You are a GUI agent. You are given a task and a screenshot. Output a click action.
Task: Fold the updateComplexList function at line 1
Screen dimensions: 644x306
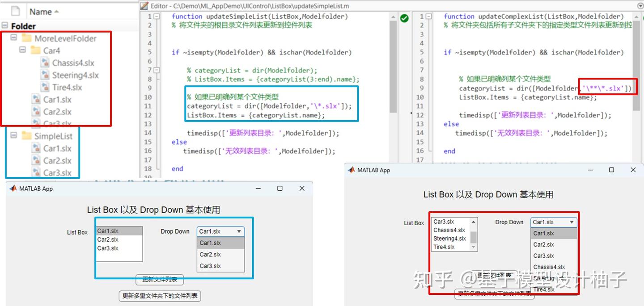pos(428,16)
